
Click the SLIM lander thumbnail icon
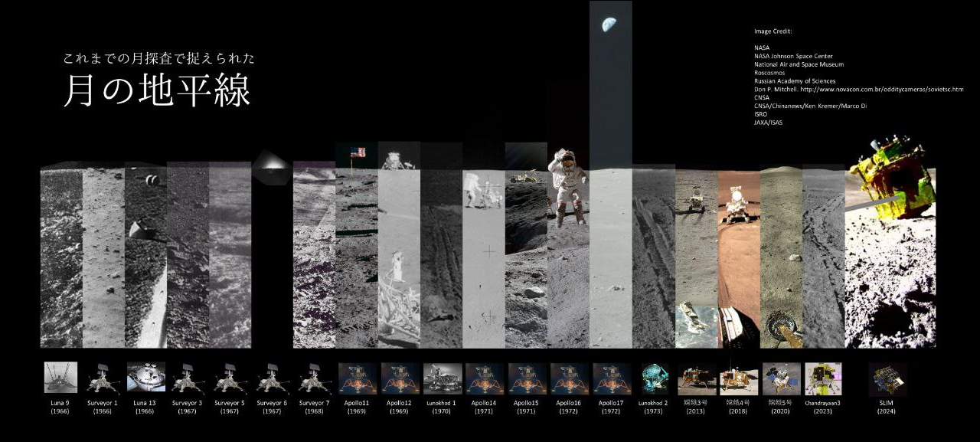click(x=887, y=379)
